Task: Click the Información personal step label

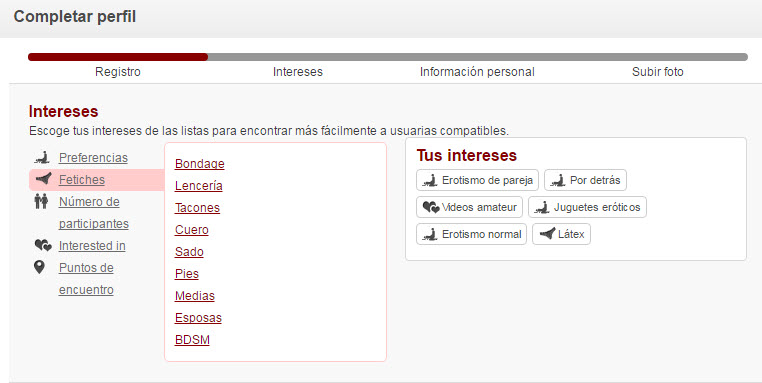Action: 477,72
